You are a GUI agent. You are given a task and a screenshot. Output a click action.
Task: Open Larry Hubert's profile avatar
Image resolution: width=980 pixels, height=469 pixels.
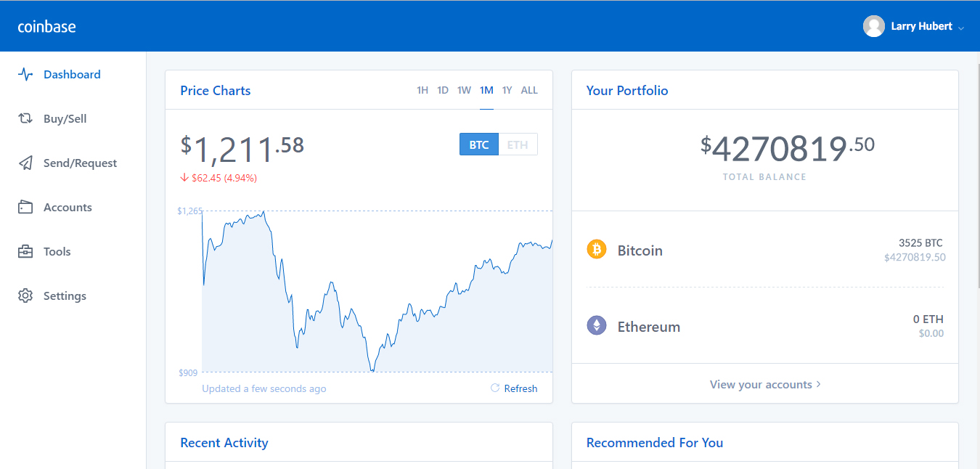pos(873,26)
